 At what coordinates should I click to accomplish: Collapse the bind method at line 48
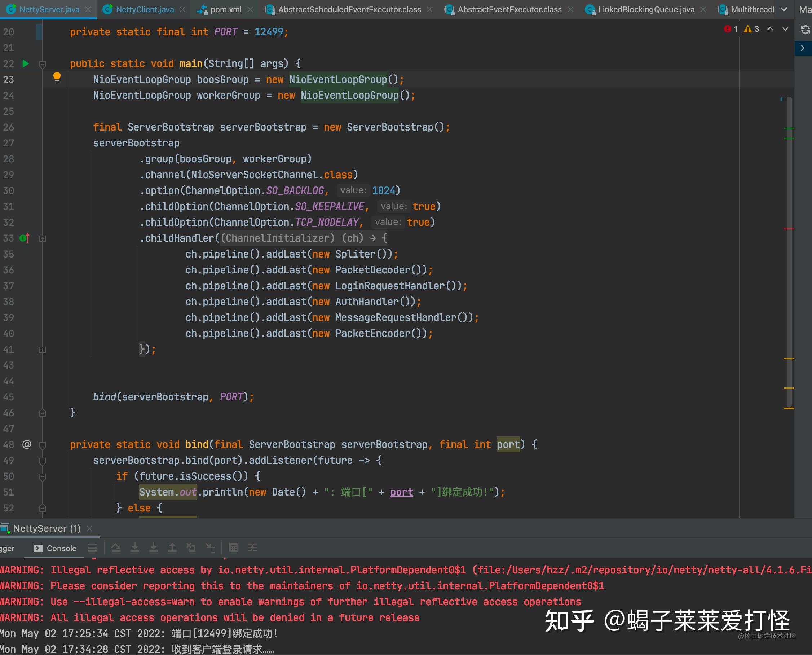tap(43, 445)
